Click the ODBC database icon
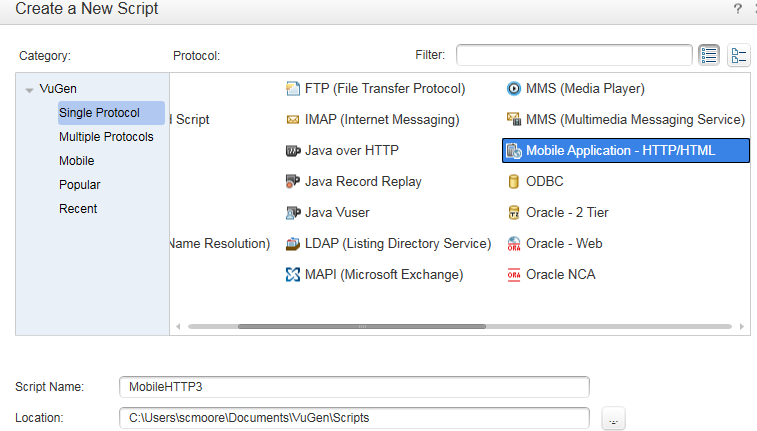 click(x=514, y=182)
